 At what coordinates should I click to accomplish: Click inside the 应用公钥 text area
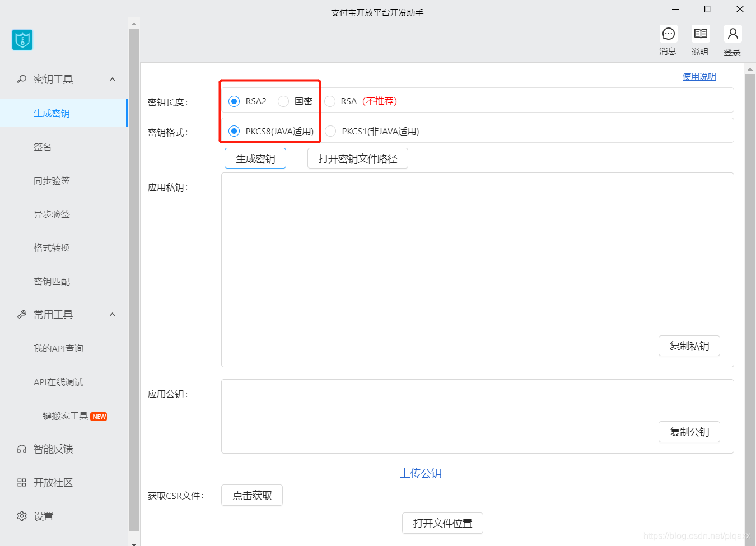click(x=478, y=416)
